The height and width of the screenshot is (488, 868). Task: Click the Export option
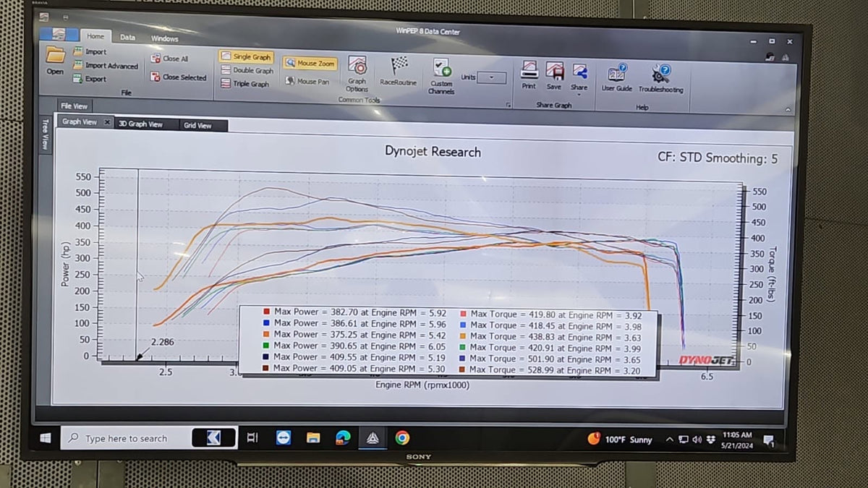pyautogui.click(x=90, y=79)
